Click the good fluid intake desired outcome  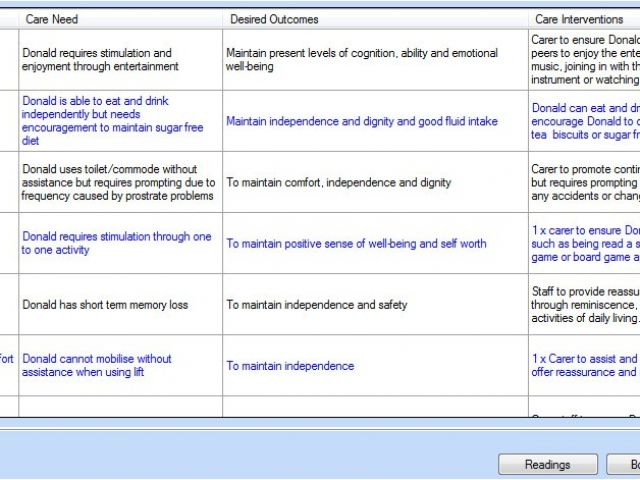[x=362, y=122]
